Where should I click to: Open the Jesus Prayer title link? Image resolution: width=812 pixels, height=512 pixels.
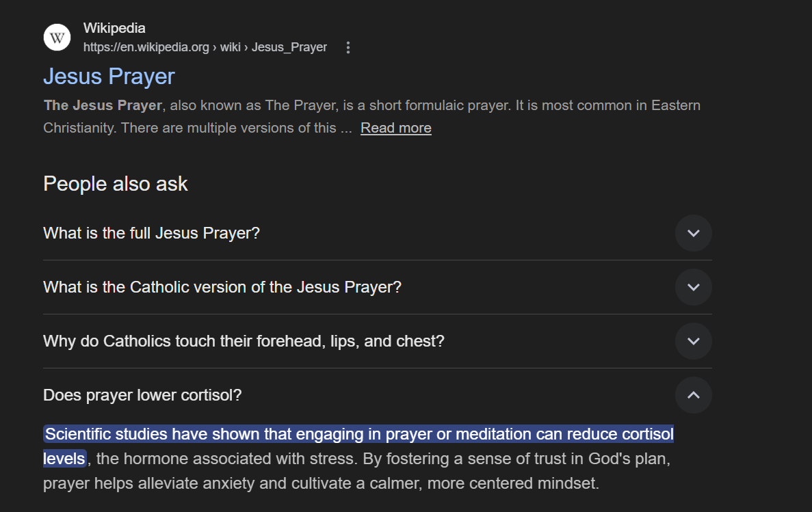pos(109,76)
